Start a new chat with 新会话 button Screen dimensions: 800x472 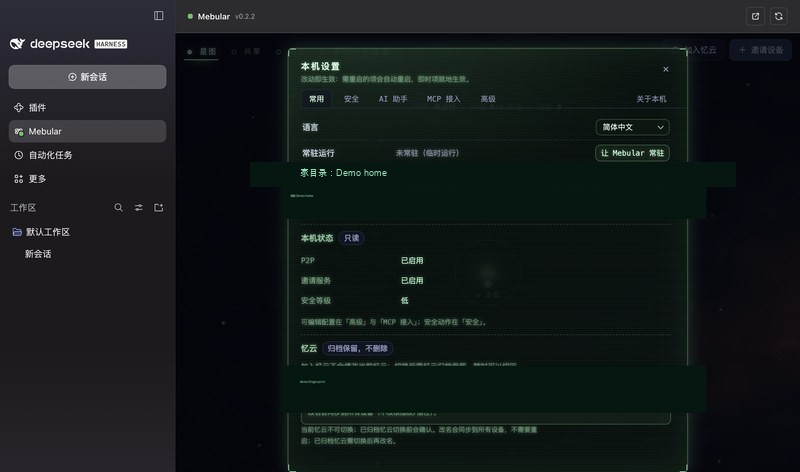coord(87,77)
